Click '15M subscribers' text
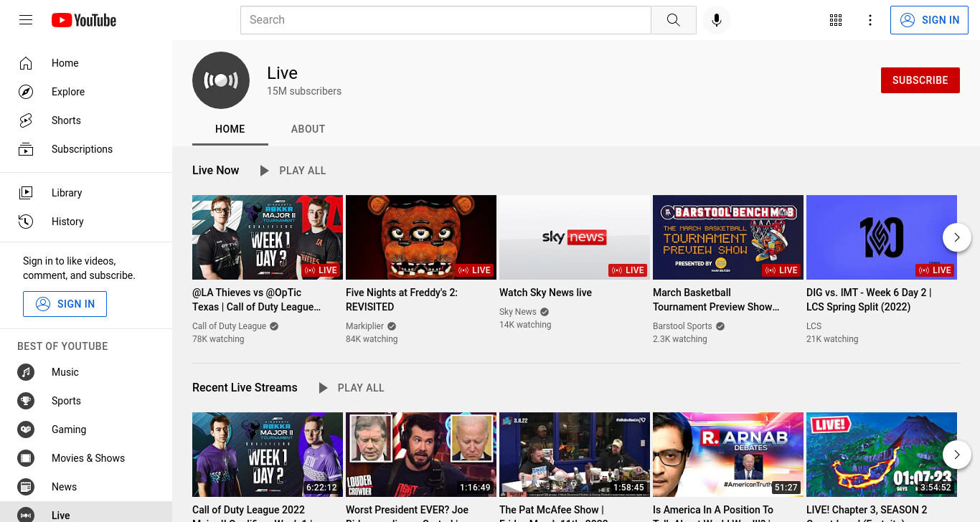The width and height of the screenshot is (980, 522). (x=304, y=91)
